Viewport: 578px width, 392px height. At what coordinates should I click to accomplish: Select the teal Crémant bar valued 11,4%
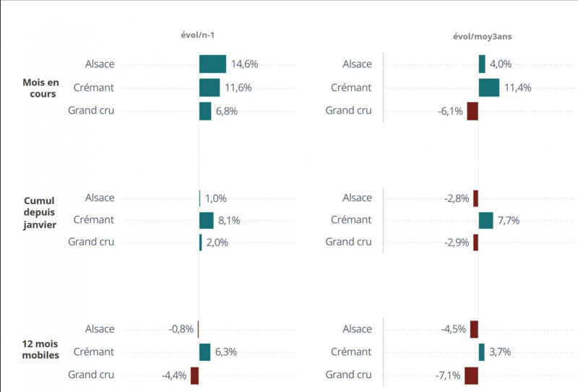coord(488,87)
